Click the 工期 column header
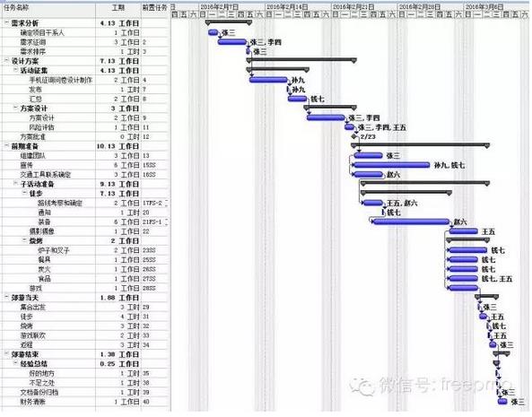This screenshot has width=532, height=417. [118, 7]
